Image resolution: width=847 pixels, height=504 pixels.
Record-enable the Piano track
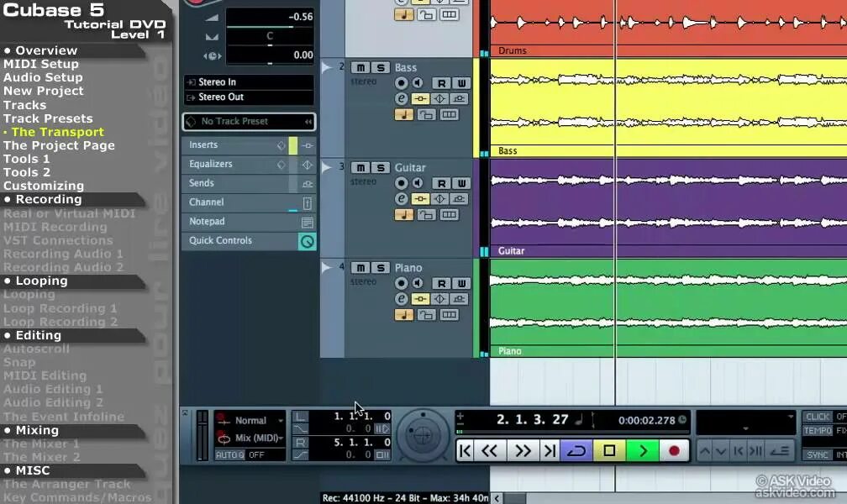coord(401,283)
